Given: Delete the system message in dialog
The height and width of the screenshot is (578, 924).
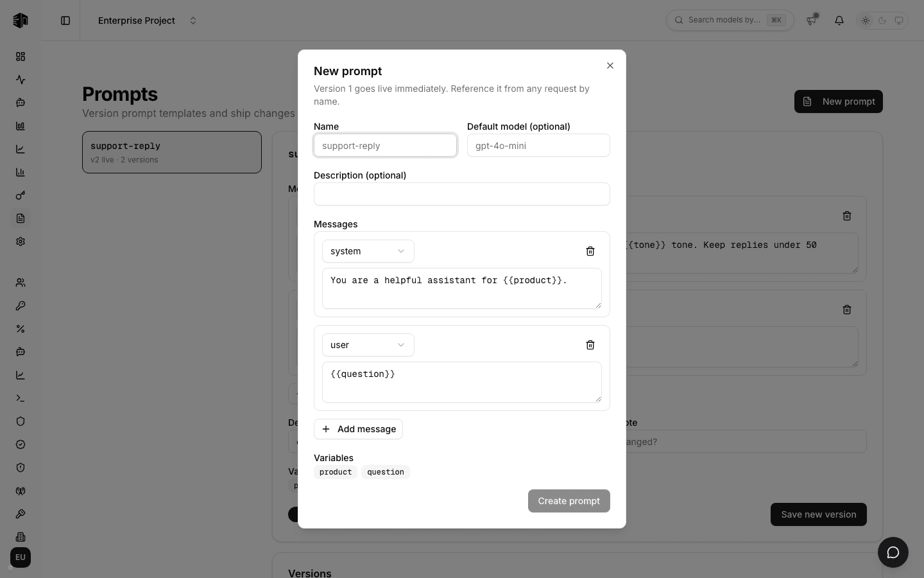Looking at the screenshot, I should coord(590,251).
